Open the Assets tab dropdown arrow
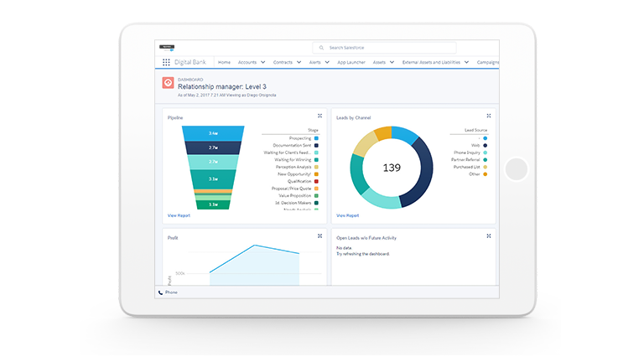This screenshot has width=644, height=362. 393,62
